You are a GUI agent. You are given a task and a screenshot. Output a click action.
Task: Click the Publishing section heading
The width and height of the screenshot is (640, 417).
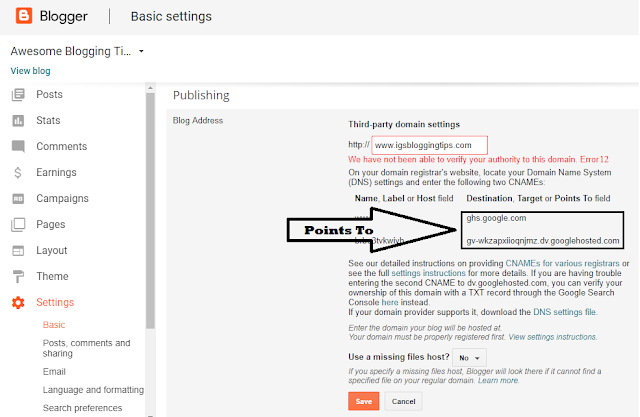[201, 95]
